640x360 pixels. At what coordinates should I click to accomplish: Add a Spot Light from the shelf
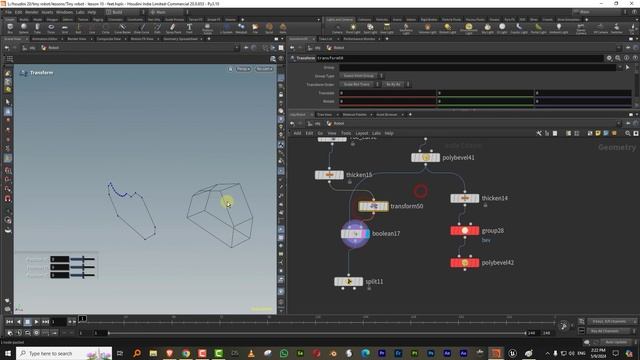370,28
